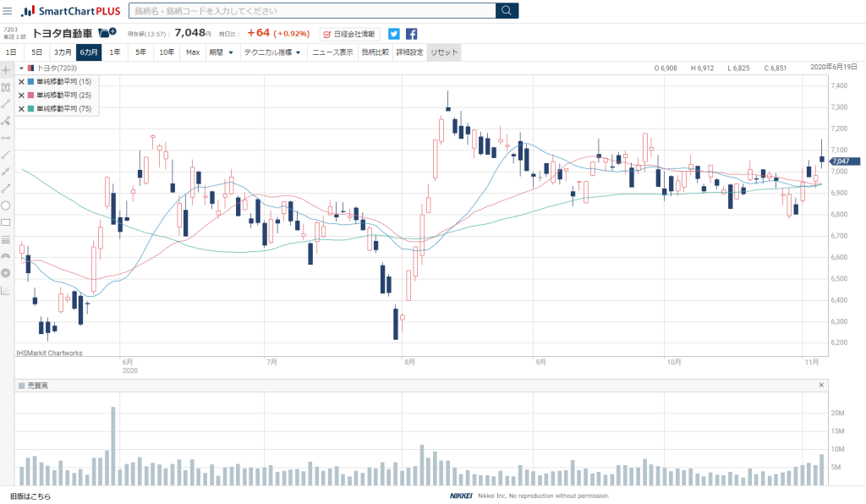Choose the arrow line drawing tool

[x=6, y=189]
